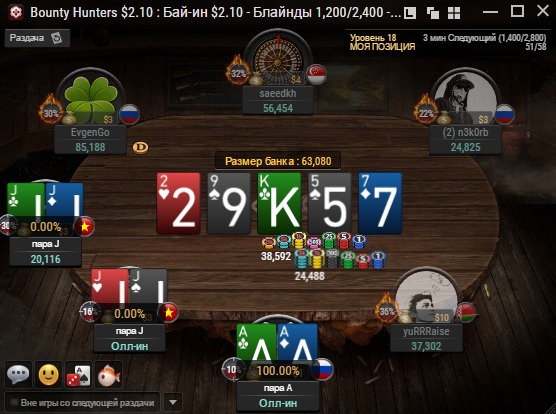Expand the dropdown arrow beside Вне игры
The width and height of the screenshot is (556, 414).
pyautogui.click(x=173, y=402)
